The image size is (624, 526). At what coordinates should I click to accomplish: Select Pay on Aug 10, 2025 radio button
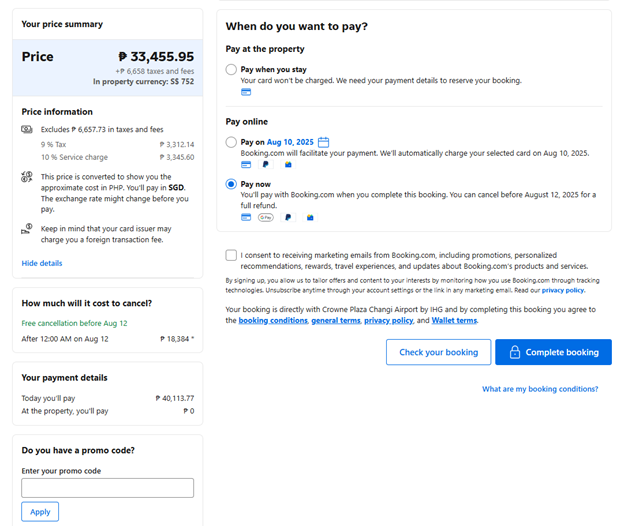point(231,143)
